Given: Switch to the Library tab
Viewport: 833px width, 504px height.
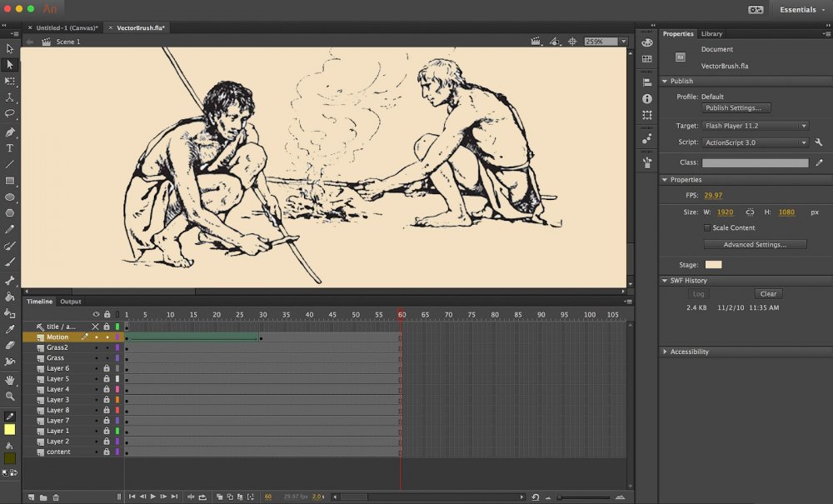Looking at the screenshot, I should (x=711, y=34).
